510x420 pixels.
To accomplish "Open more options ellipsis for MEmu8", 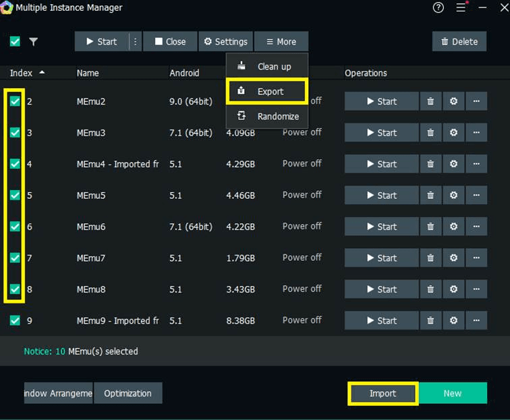I will 476,289.
